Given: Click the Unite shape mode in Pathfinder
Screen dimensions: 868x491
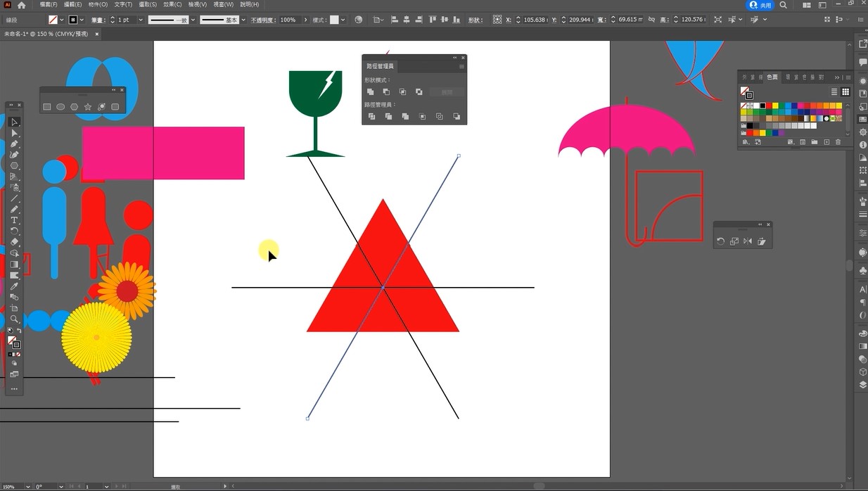Looking at the screenshot, I should [x=371, y=92].
